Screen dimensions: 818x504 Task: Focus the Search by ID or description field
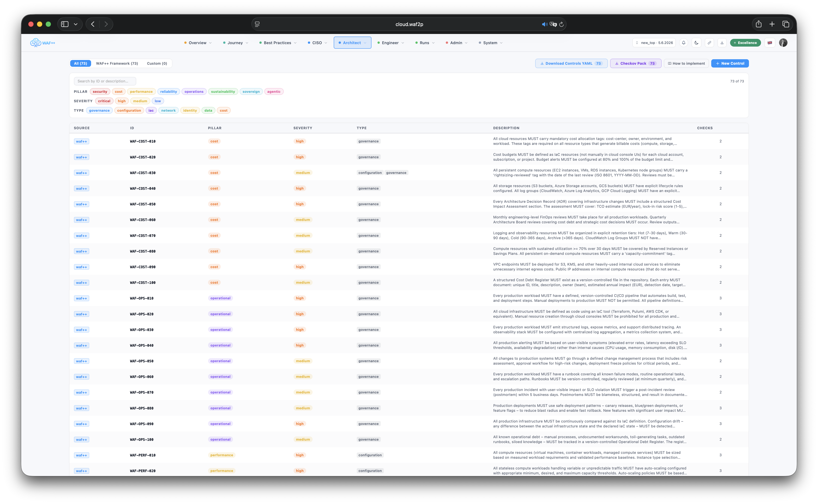coord(105,81)
